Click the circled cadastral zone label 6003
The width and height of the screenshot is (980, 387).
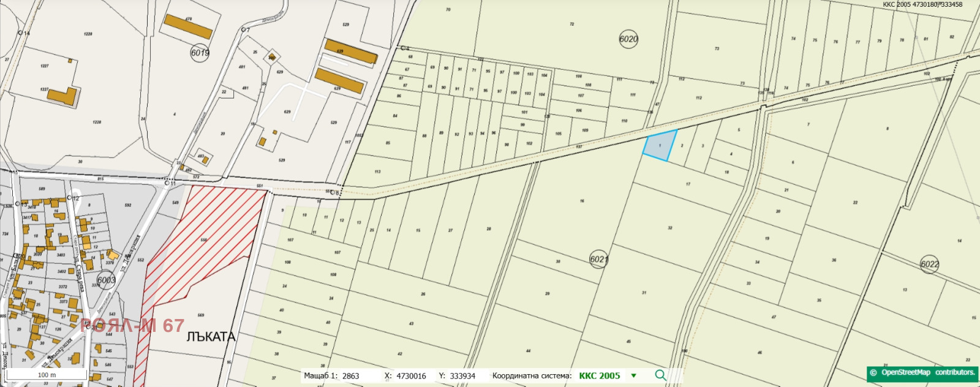pyautogui.click(x=106, y=280)
